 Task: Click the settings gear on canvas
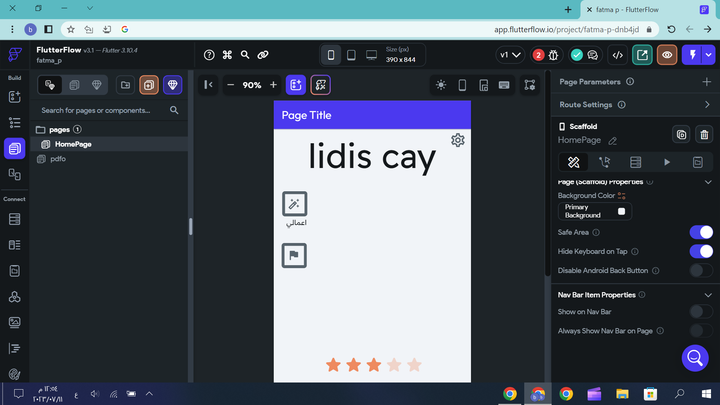click(x=457, y=140)
